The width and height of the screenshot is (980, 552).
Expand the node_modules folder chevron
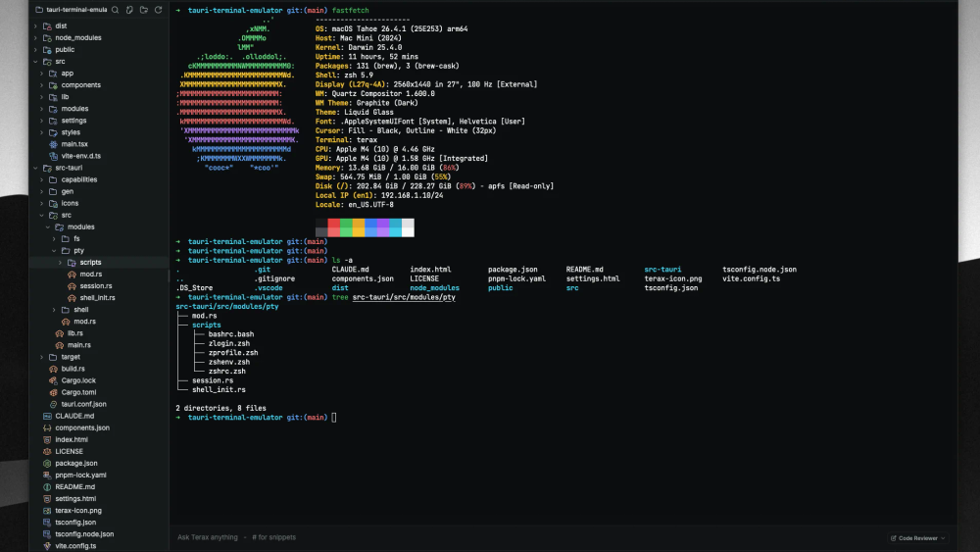pos(35,38)
